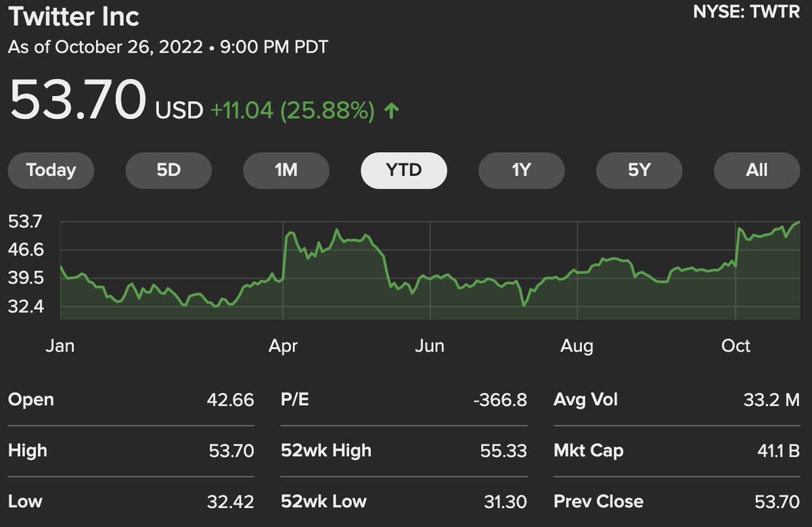
Task: Click the Aug label on chart axis
Action: tap(577, 346)
